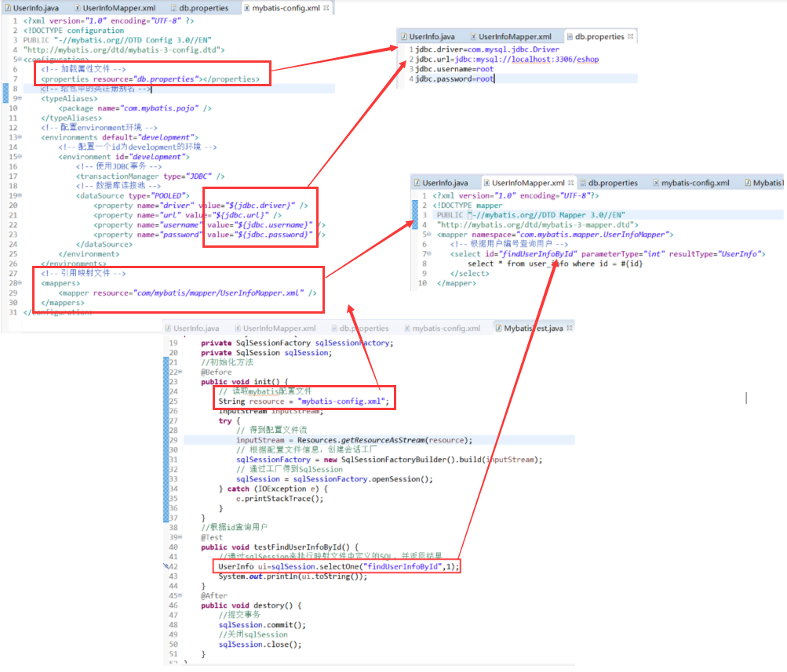Click the property name="password" line
The height and width of the screenshot is (672, 787).
pos(210,234)
